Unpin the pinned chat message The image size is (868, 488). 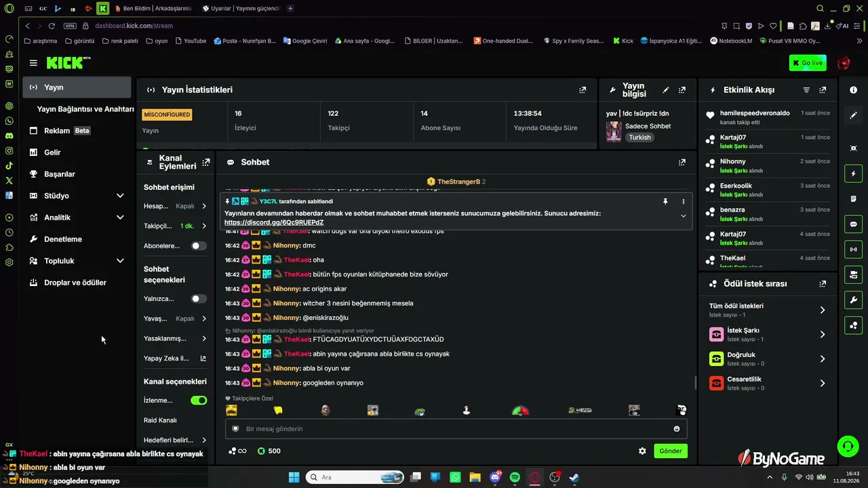click(665, 201)
